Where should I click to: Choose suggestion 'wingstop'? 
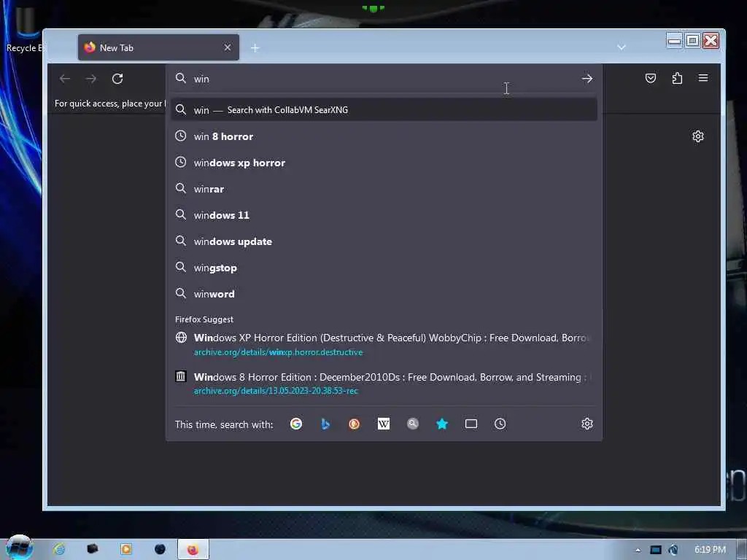pos(384,268)
